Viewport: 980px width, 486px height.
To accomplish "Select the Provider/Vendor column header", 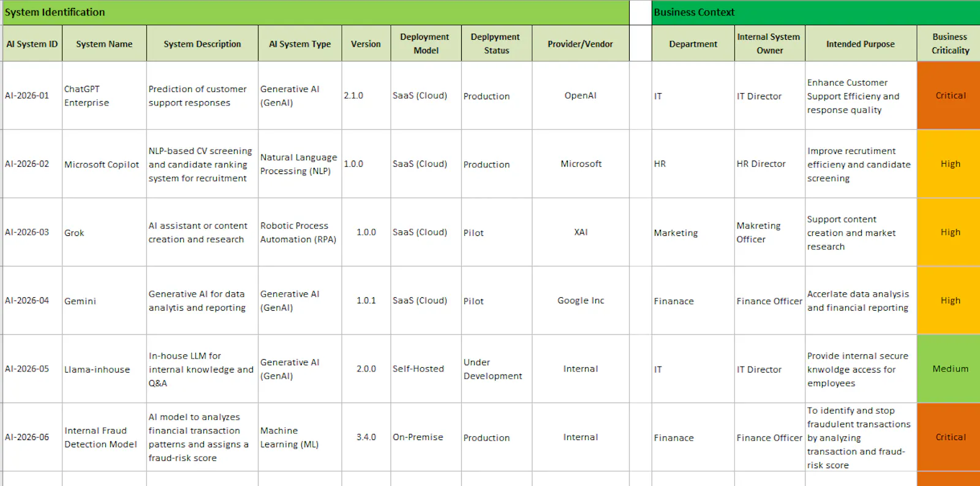I will pos(581,44).
